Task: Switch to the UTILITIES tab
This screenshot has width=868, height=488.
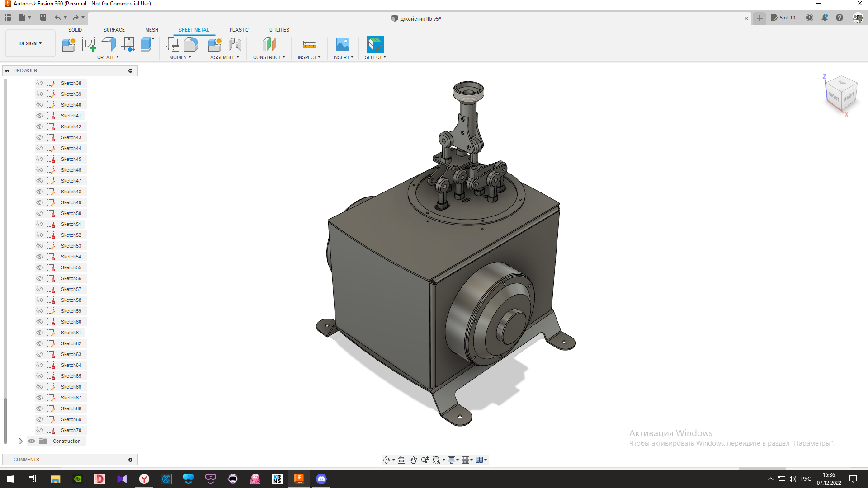Action: tap(279, 30)
